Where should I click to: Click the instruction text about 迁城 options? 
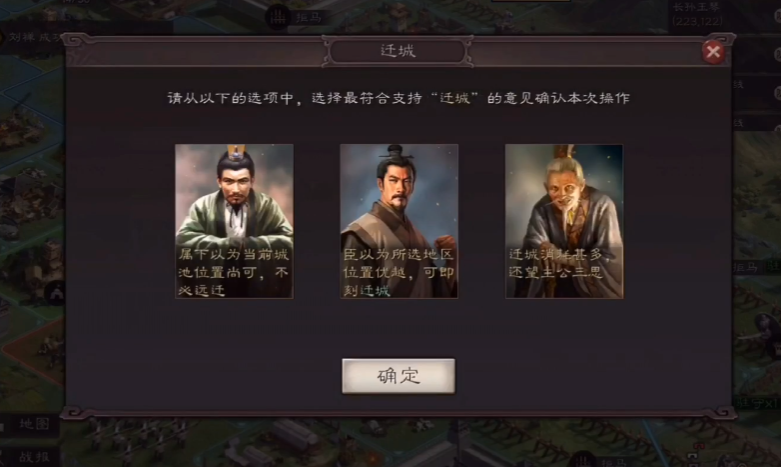pyautogui.click(x=398, y=98)
